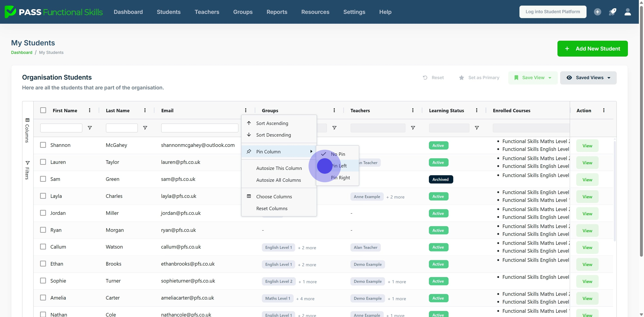Open the Reports nav item

point(277,12)
